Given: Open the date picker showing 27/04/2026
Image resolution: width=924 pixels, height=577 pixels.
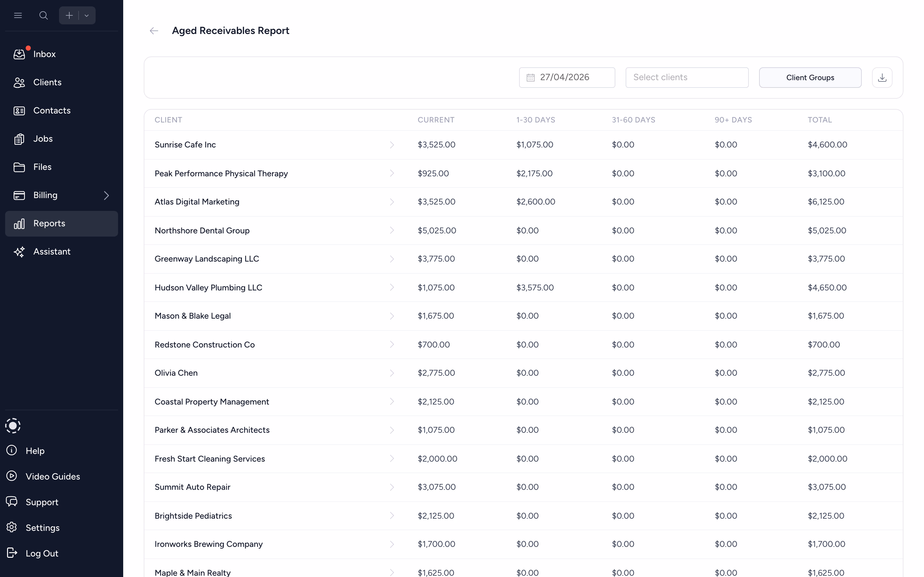Looking at the screenshot, I should point(567,77).
